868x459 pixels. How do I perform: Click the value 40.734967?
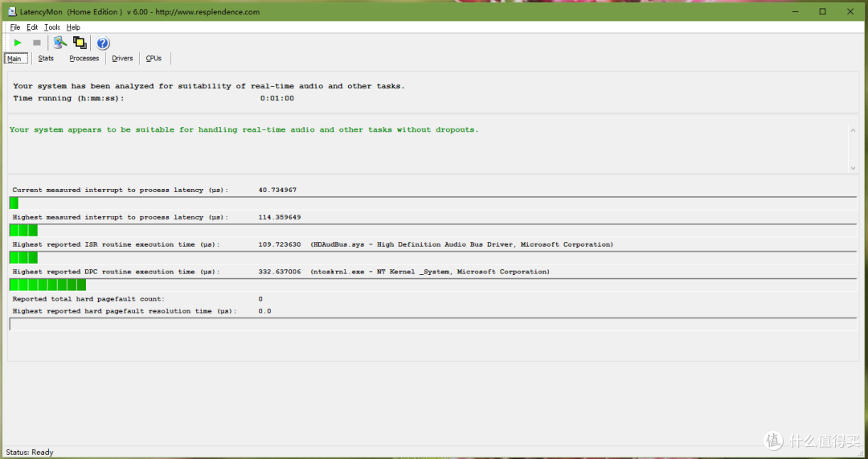click(277, 190)
